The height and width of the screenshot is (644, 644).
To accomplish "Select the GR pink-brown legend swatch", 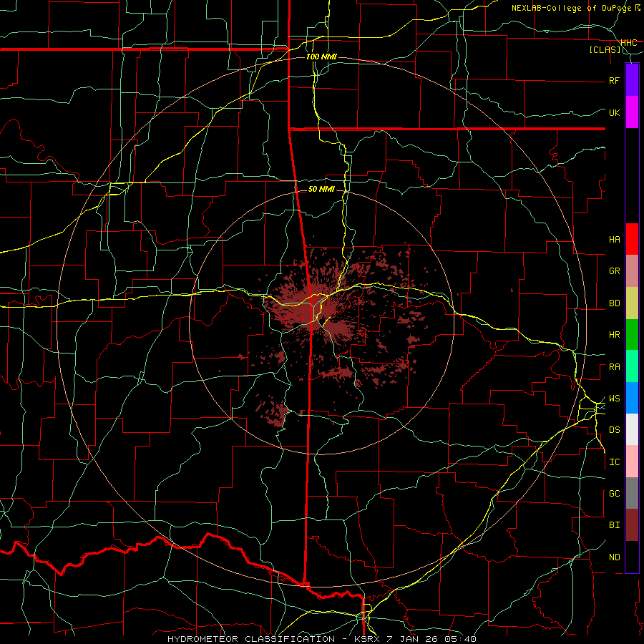I will click(x=632, y=271).
